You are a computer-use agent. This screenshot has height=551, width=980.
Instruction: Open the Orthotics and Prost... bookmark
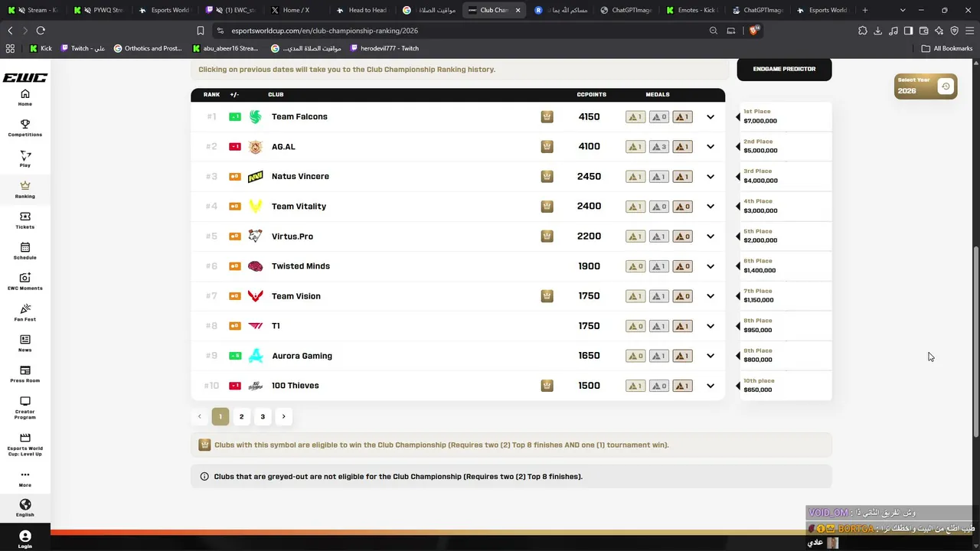pos(148,48)
